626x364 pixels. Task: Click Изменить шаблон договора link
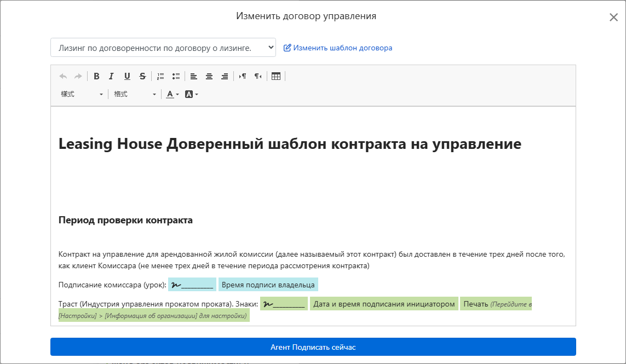pyautogui.click(x=342, y=48)
